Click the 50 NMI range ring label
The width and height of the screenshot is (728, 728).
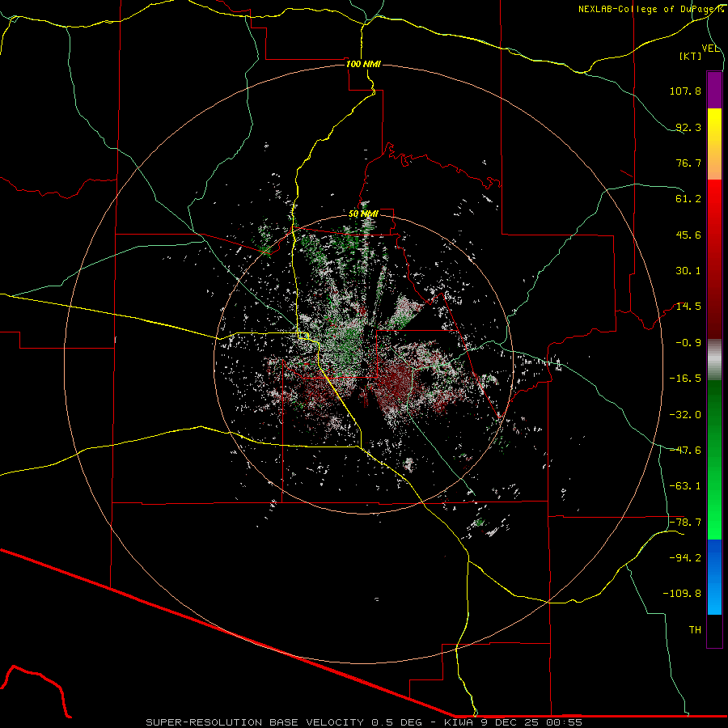(x=363, y=214)
